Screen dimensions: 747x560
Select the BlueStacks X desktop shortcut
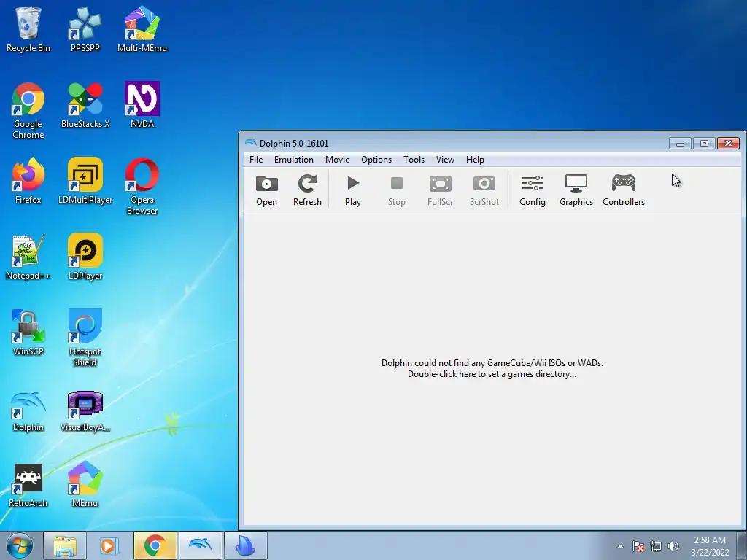click(x=85, y=105)
